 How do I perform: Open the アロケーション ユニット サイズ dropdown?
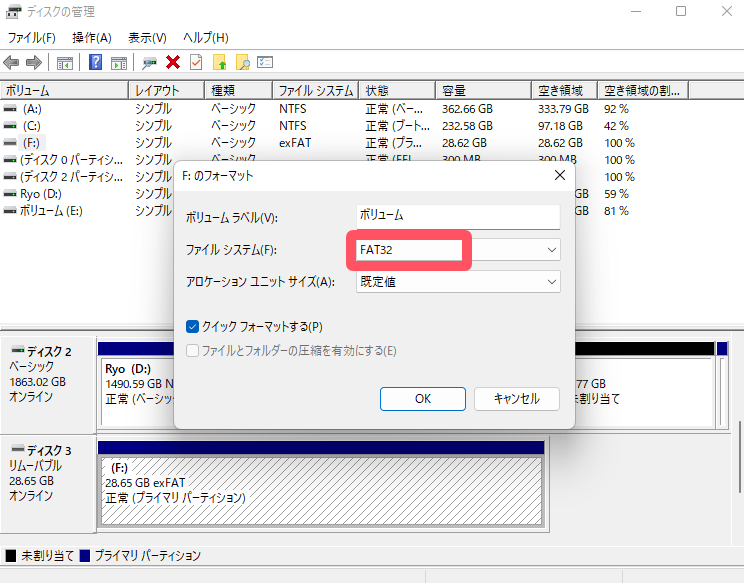point(458,282)
